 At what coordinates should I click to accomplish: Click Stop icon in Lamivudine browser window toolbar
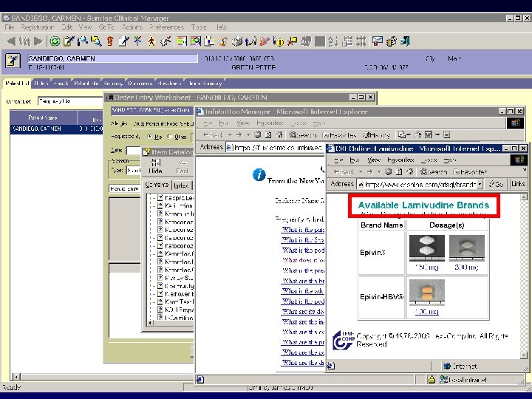click(388, 171)
